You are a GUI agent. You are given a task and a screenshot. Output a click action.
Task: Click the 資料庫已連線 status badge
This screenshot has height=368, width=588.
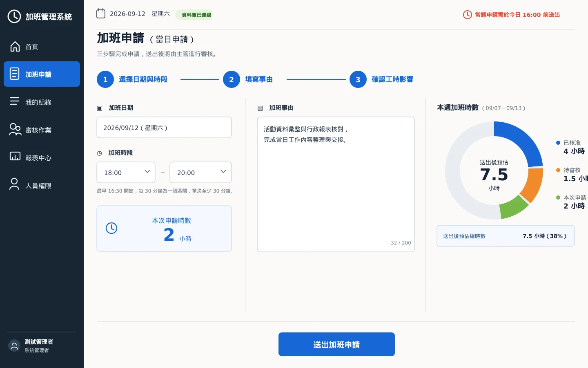194,15
